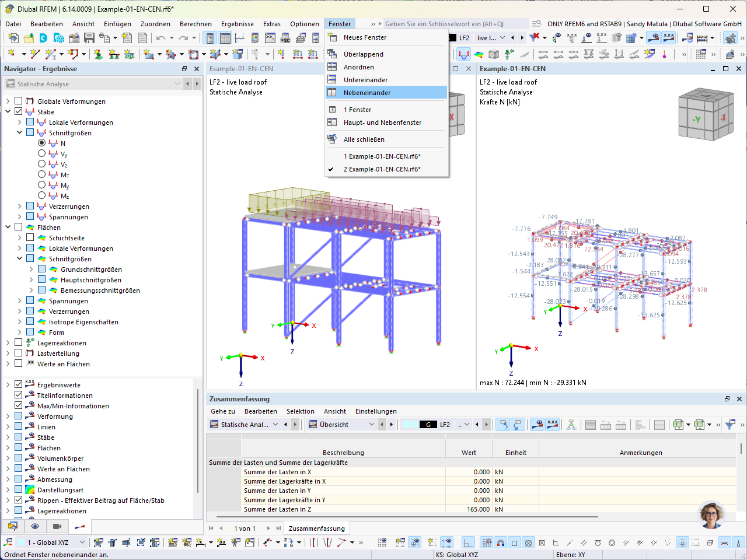Image resolution: width=747 pixels, height=560 pixels.
Task: Uncheck the Stäbe checkbox in Navigator
Action: point(19,112)
